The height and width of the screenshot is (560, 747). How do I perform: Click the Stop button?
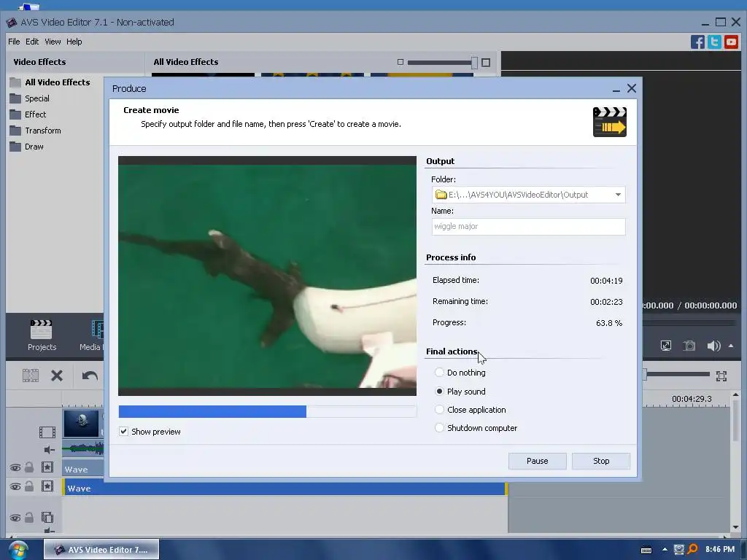[601, 461]
